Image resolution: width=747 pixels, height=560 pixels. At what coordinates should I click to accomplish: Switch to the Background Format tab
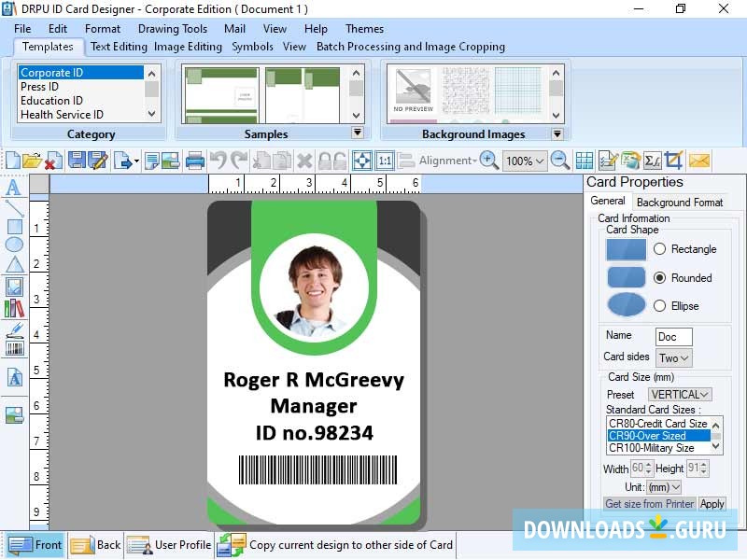[680, 203]
